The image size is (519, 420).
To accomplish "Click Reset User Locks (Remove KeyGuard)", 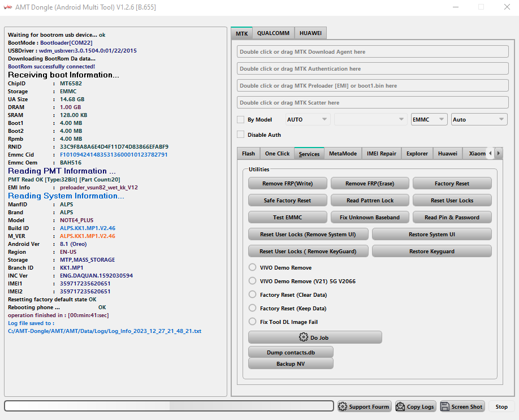I will pos(308,251).
